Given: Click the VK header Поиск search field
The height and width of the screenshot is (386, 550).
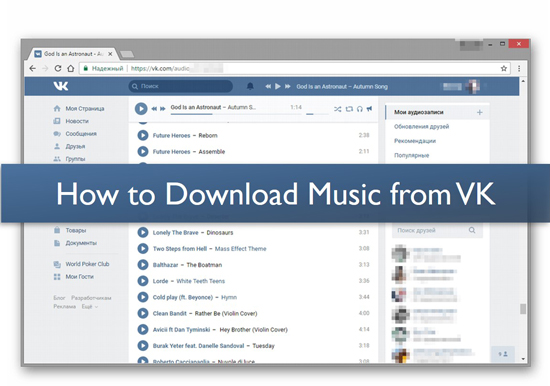Looking at the screenshot, I should point(181,86).
